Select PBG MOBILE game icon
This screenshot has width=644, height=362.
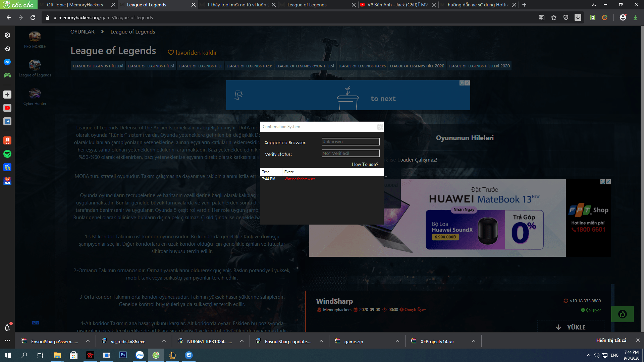pos(35,36)
